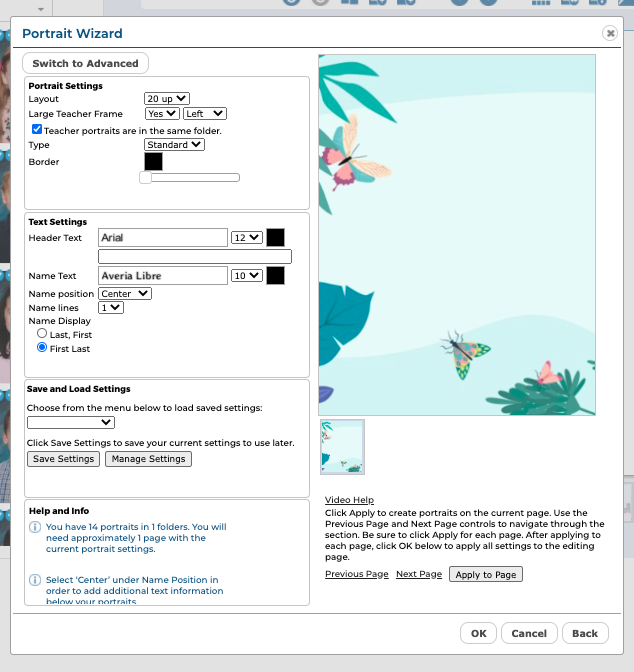Open the Large Teacher Frame 'Yes' dropdown
This screenshot has height=672, width=634.
click(161, 114)
